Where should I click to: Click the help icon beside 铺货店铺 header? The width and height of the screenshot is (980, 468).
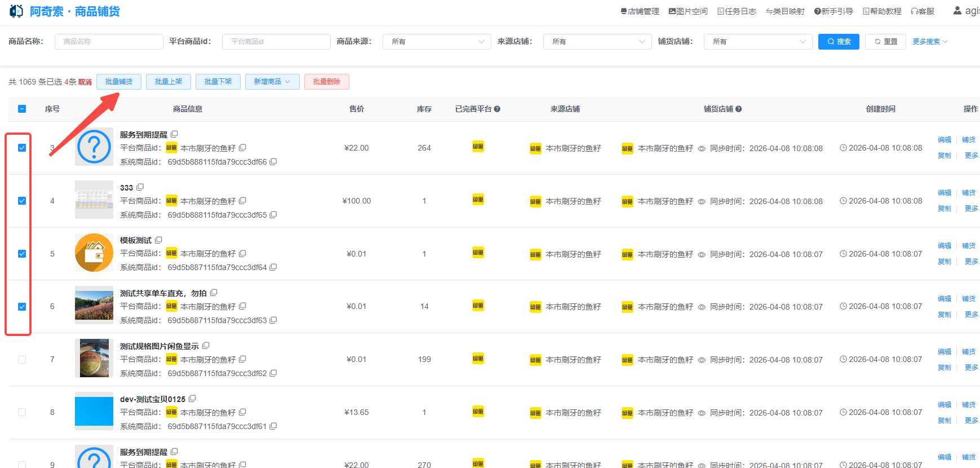pyautogui.click(x=738, y=109)
